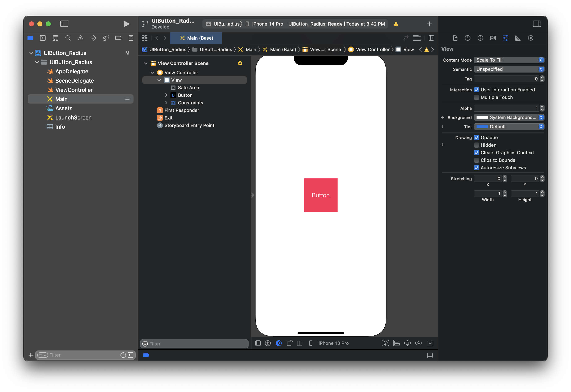Expand the Constraints item in outline
The image size is (571, 392).
pos(166,103)
